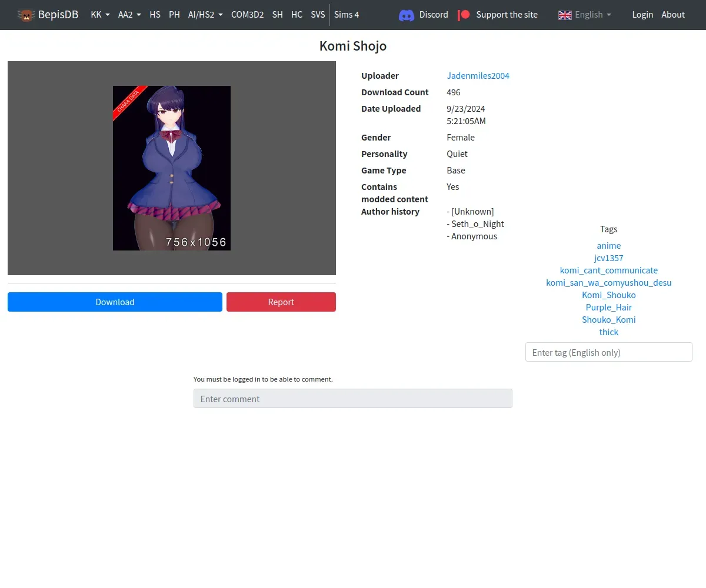This screenshot has width=706, height=588.
Task: Open the SVS section
Action: (x=318, y=15)
